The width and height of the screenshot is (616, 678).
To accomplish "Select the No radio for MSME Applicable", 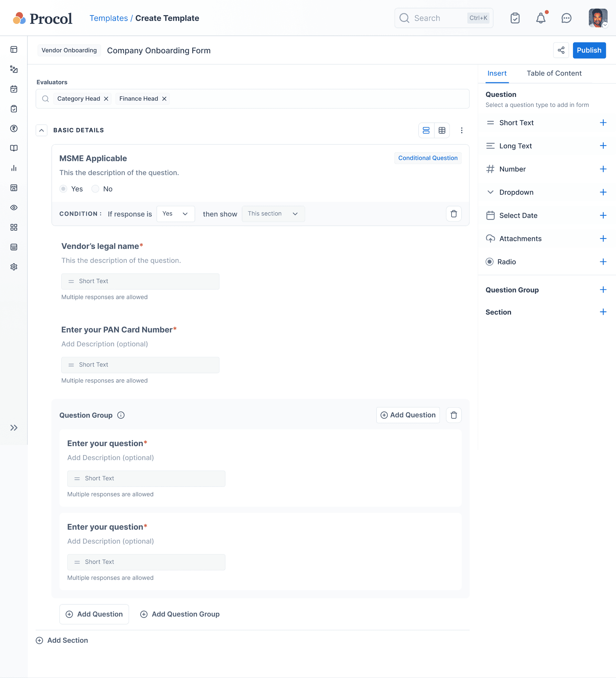I will click(96, 189).
